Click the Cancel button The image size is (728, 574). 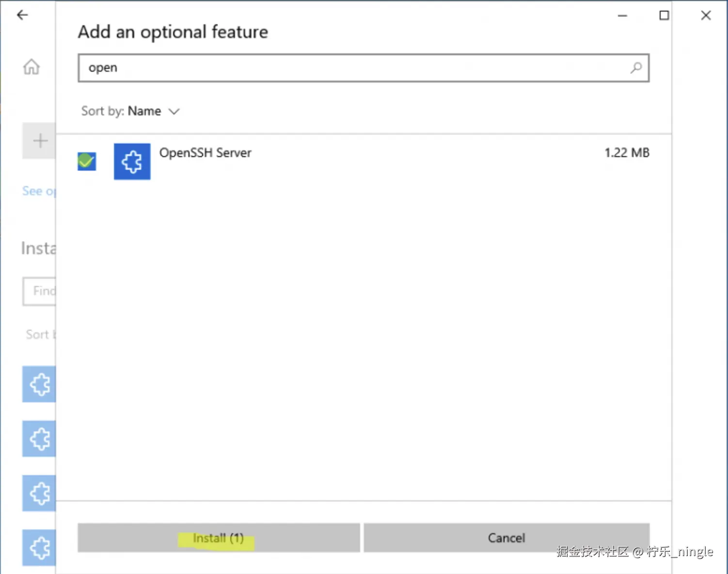(x=506, y=538)
